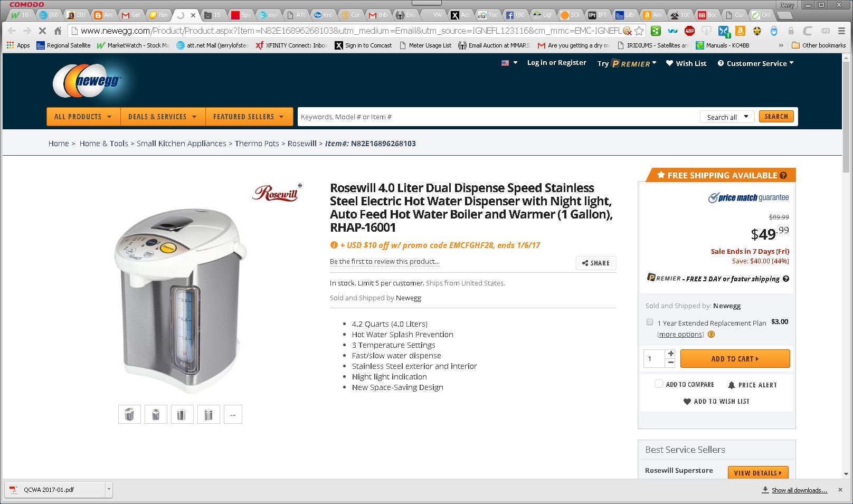Image resolution: width=853 pixels, height=504 pixels.
Task: Click the quantity input field
Action: coord(654,359)
